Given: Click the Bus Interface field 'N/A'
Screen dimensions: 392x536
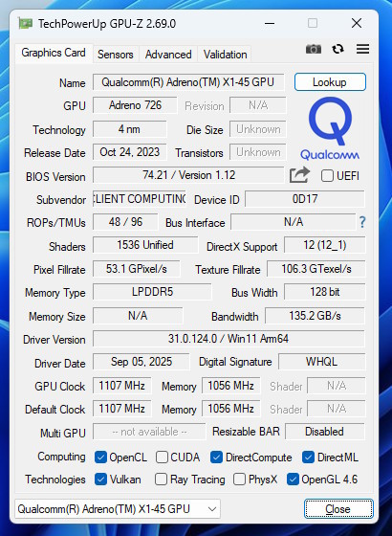Looking at the screenshot, I should tap(294, 222).
